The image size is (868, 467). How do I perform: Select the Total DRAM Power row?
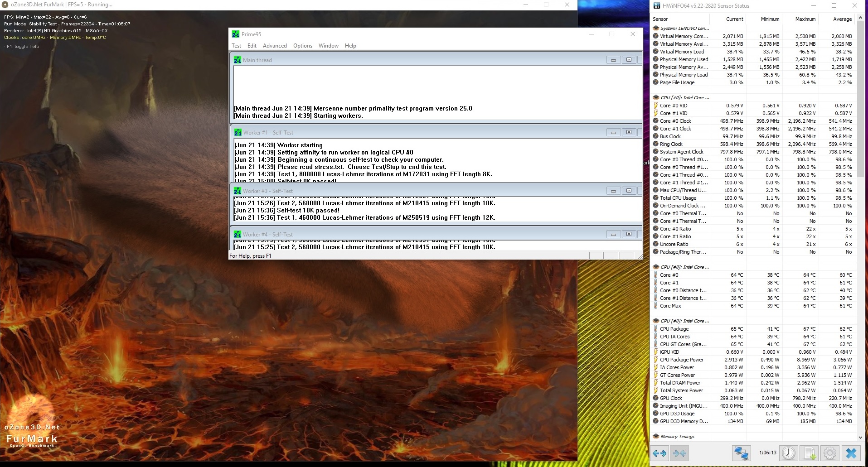[x=752, y=383]
